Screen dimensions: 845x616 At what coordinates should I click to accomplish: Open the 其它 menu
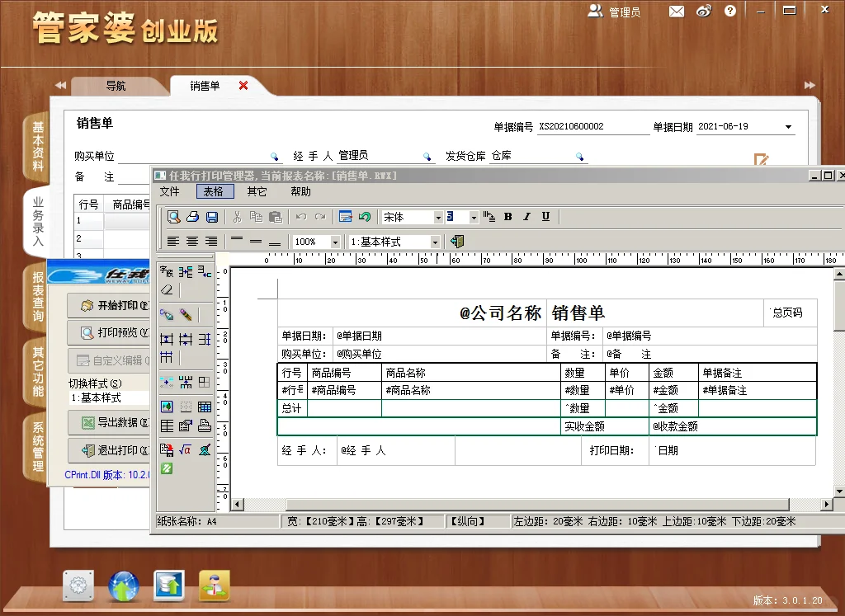[x=257, y=191]
